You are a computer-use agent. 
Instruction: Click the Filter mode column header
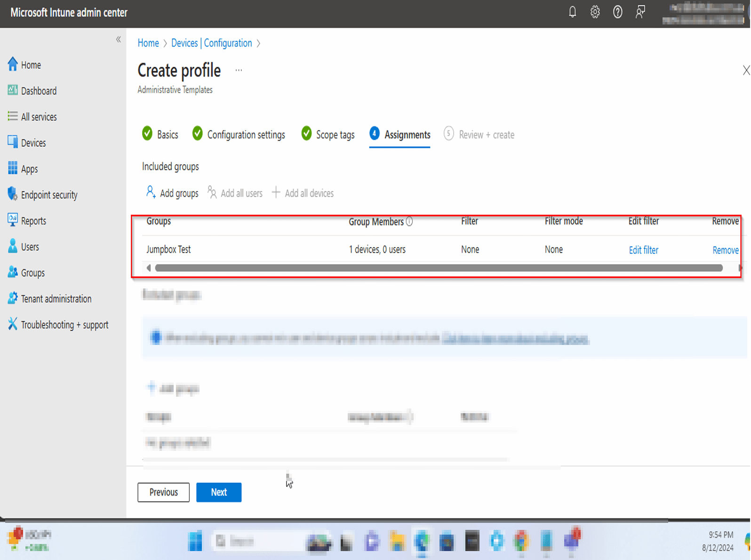564,221
